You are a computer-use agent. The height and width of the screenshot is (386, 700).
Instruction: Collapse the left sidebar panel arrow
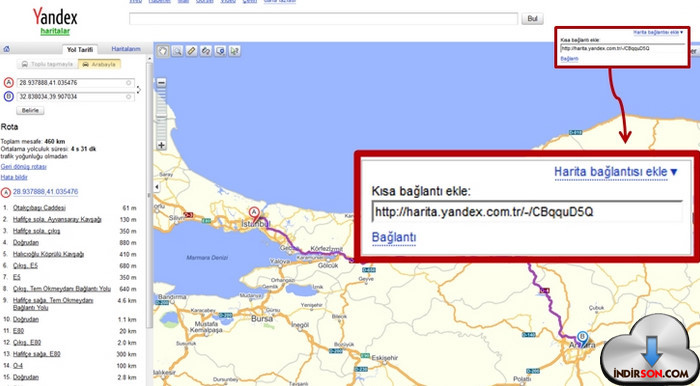[157, 187]
